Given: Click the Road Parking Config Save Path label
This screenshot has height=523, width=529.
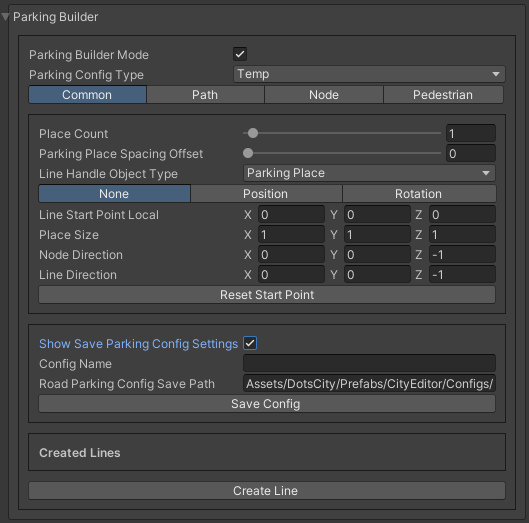Looking at the screenshot, I should [127, 384].
